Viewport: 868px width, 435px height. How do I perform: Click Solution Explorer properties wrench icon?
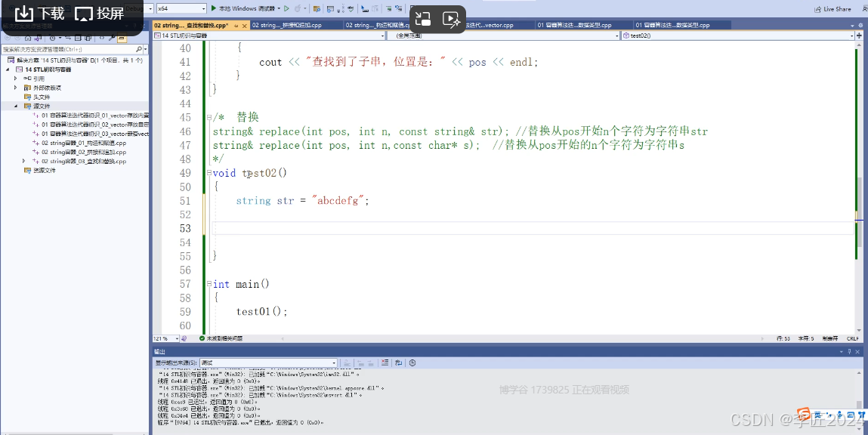coord(112,38)
